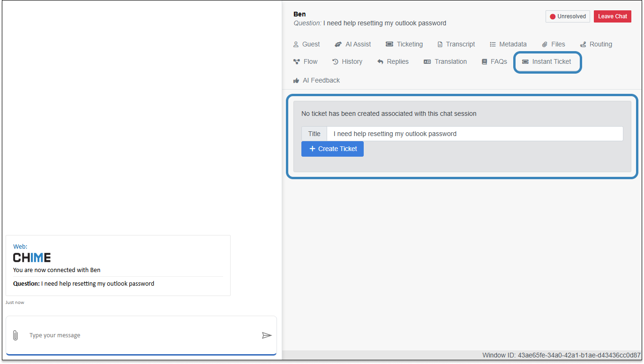Image resolution: width=644 pixels, height=364 pixels.
Task: Open the Metadata tab
Action: tap(508, 44)
